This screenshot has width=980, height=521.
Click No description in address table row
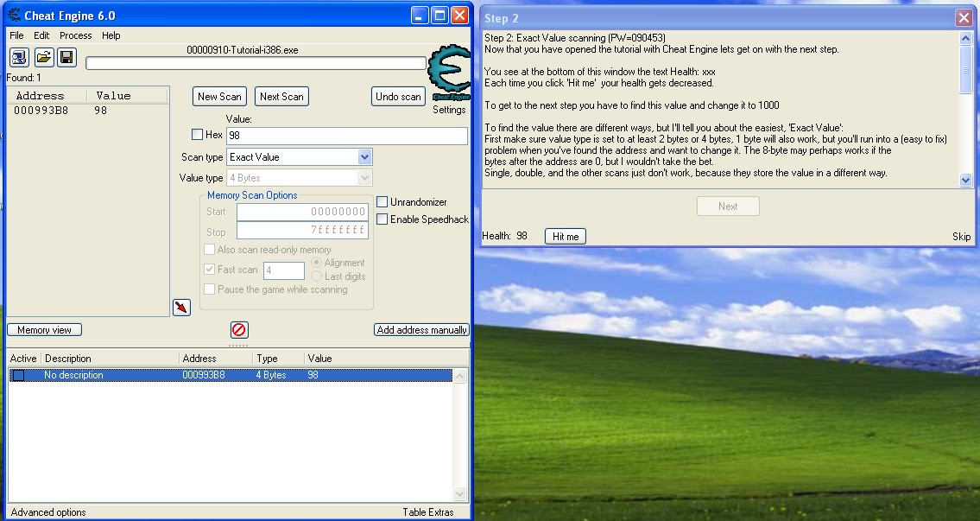(73, 375)
